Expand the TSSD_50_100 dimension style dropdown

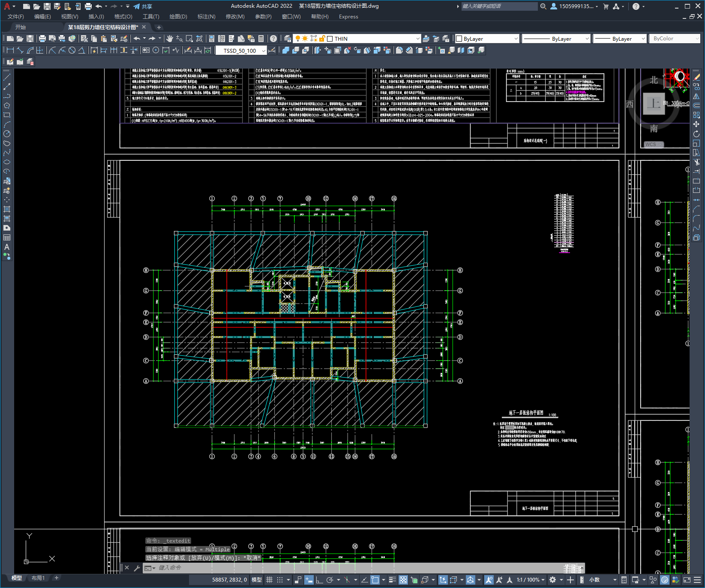pos(241,51)
